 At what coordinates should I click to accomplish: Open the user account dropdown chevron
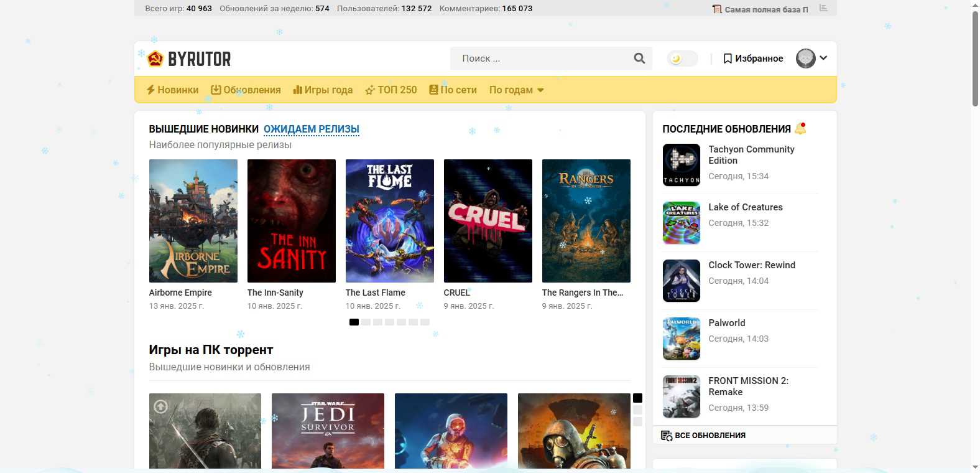[824, 58]
